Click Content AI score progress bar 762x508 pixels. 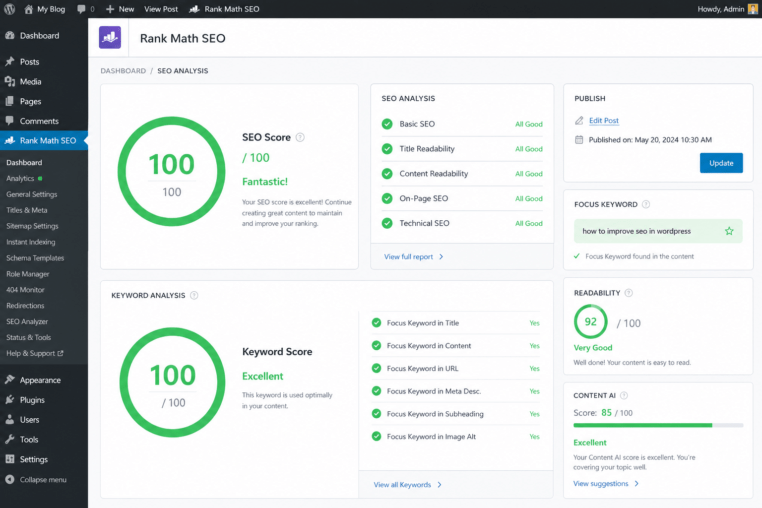(658, 425)
